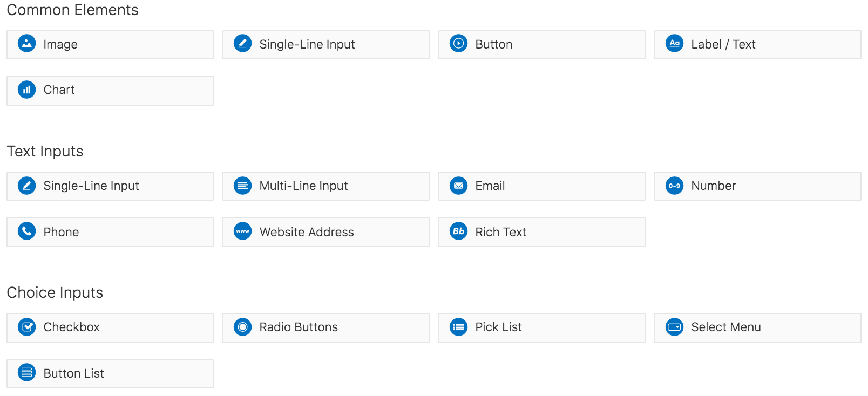Add a Checkbox element

(110, 327)
